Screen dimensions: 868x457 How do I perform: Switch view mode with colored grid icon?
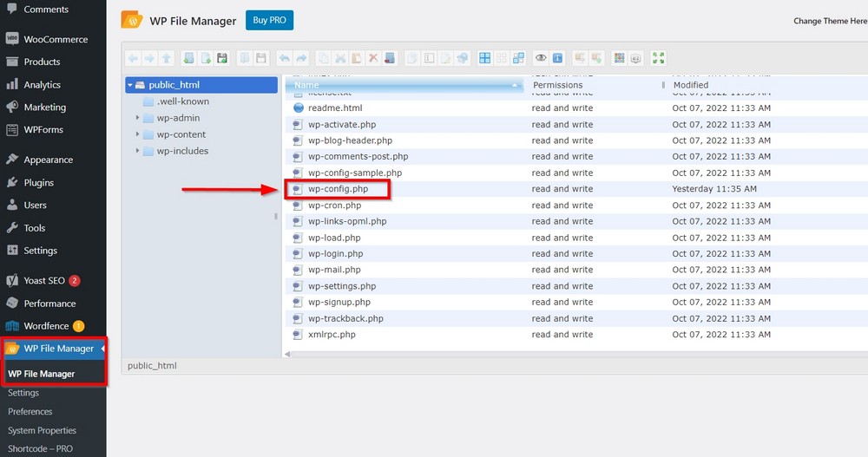[620, 58]
